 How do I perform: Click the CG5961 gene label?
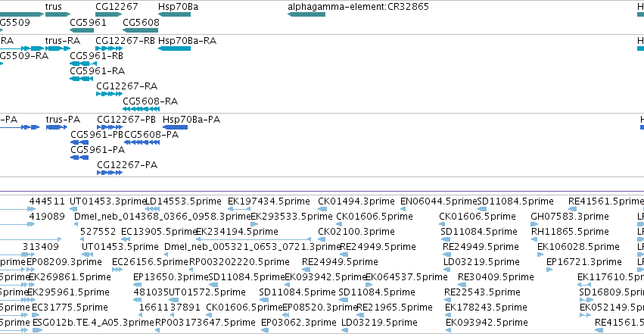[88, 23]
